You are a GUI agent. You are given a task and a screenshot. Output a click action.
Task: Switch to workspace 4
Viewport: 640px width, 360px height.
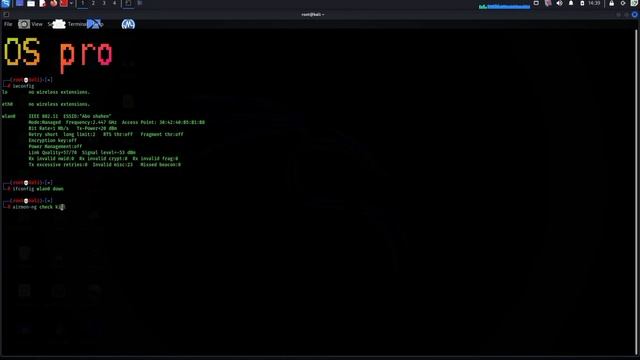114,3
